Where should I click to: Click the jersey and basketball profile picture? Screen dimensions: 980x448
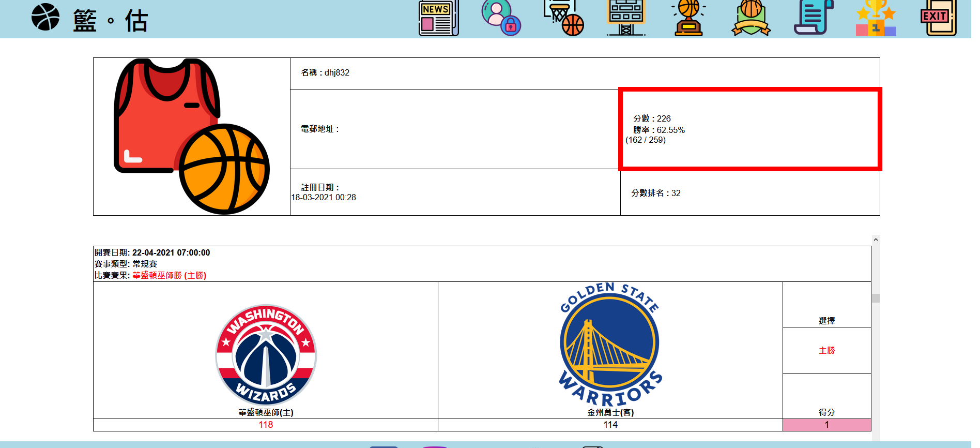(x=191, y=137)
